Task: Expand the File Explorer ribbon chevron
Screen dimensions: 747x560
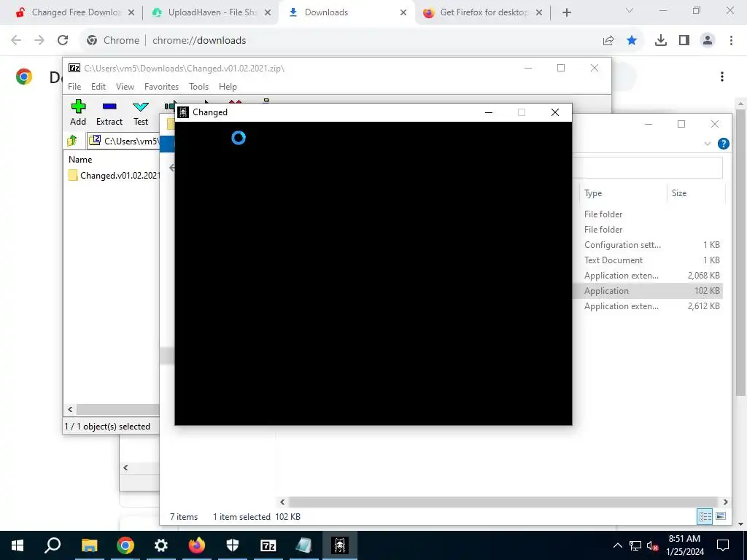Action: coord(708,144)
